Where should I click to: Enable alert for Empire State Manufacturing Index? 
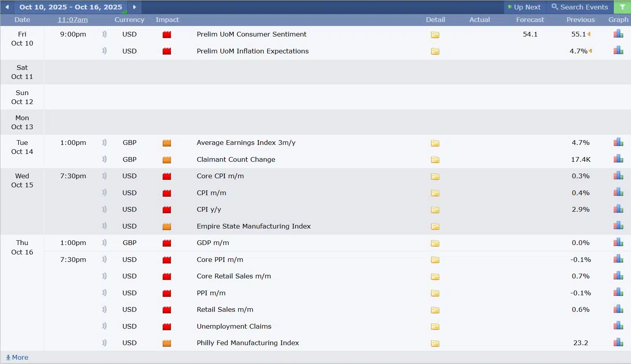[x=104, y=226]
